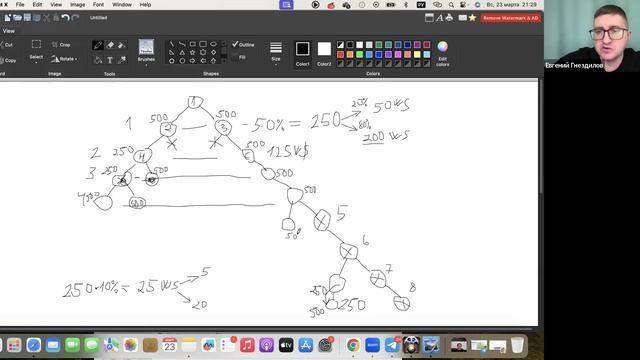
Task: Click Remove Watermark & AD button
Action: (511, 18)
